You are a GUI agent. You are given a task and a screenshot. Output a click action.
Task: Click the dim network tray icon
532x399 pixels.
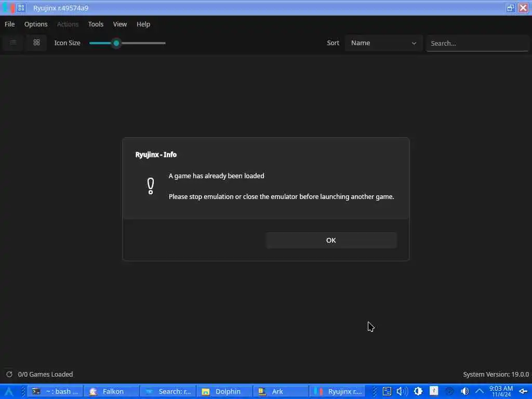click(x=449, y=391)
